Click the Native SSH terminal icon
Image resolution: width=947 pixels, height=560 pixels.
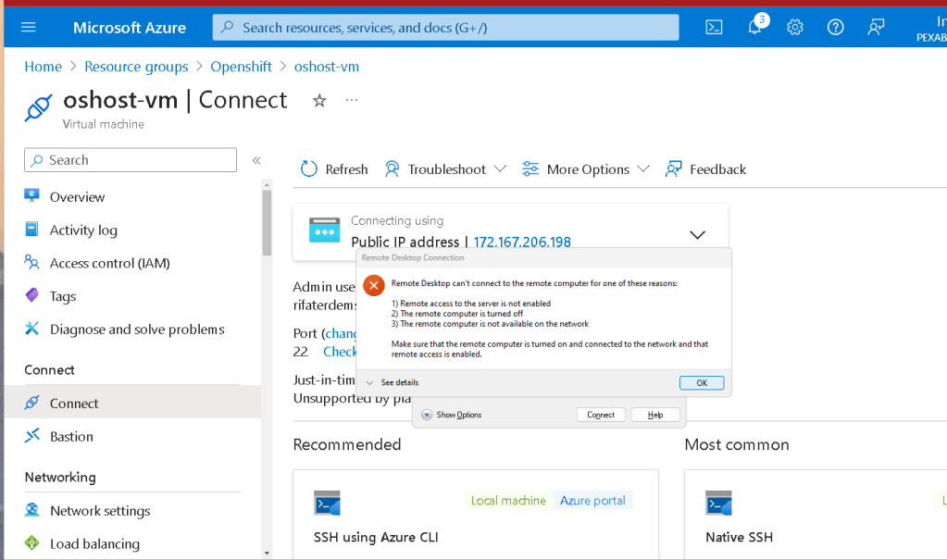[718, 503]
